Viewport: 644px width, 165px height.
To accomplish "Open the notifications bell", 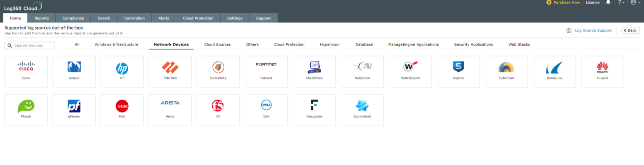I will pyautogui.click(x=608, y=2).
